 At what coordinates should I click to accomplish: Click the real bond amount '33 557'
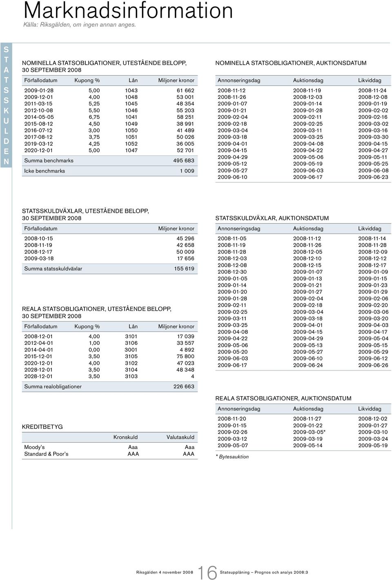point(185,343)
